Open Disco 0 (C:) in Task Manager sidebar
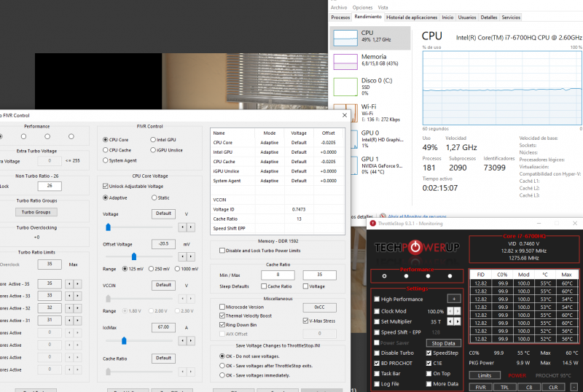Viewport: 583px width, 392px height. (370, 86)
